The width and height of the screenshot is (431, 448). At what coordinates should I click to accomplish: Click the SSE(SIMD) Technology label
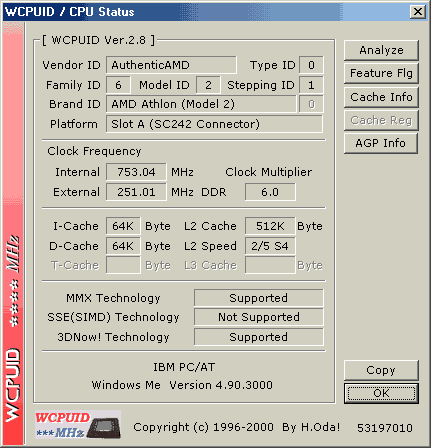pos(113,317)
